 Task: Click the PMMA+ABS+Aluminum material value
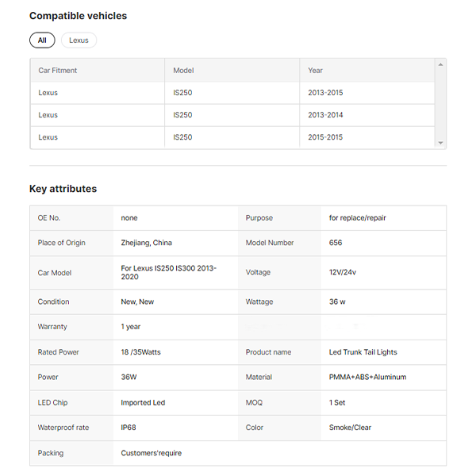point(367,378)
